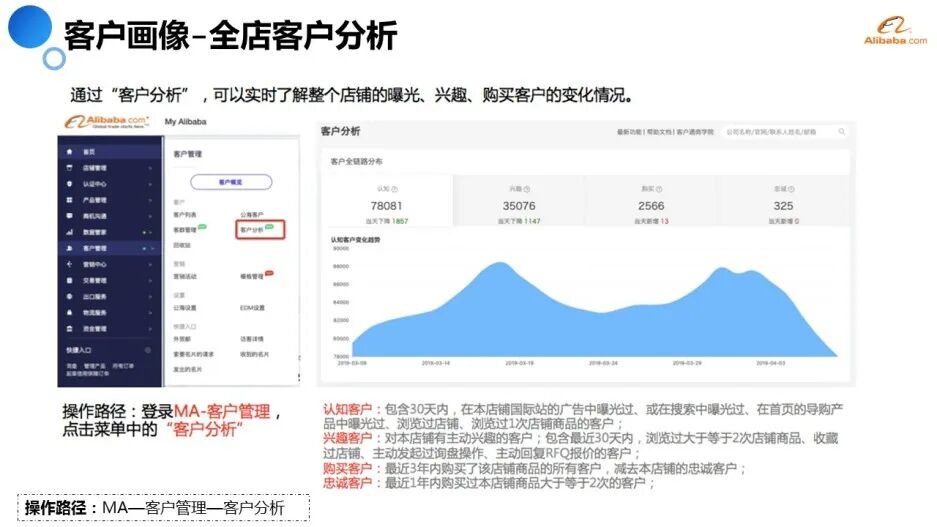Expand the 产品管理 chevron

pos(150,200)
